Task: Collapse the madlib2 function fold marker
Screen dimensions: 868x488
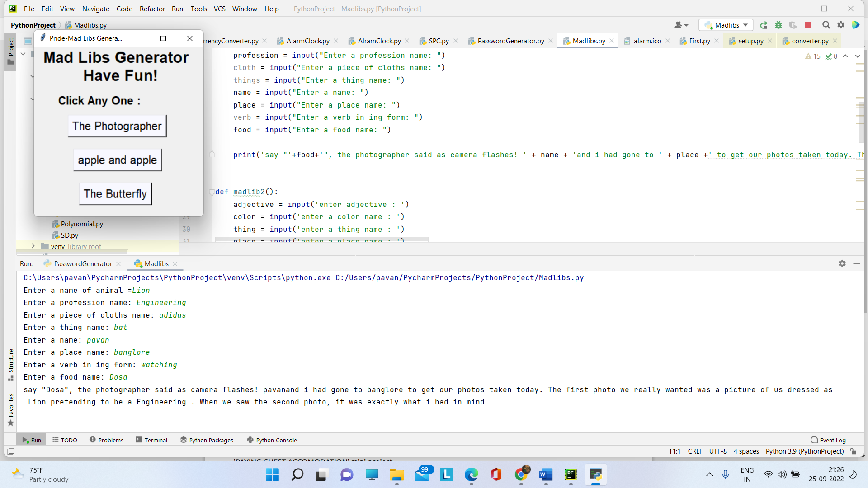Action: pos(212,192)
